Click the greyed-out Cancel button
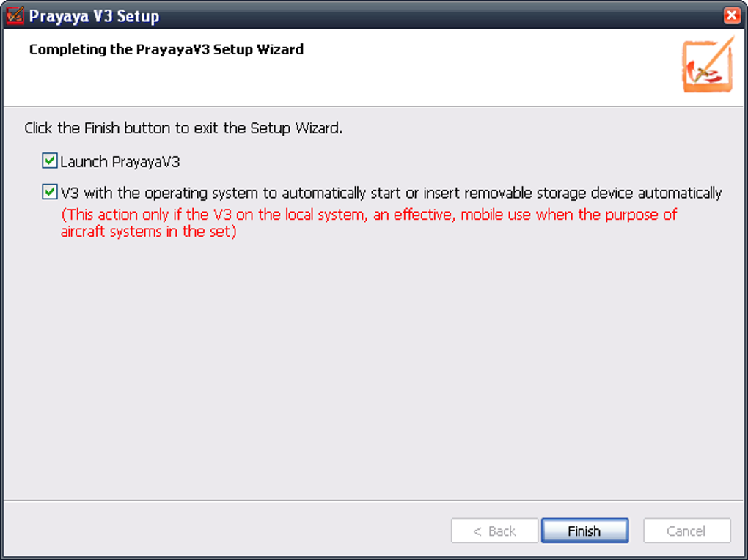 [x=686, y=531]
